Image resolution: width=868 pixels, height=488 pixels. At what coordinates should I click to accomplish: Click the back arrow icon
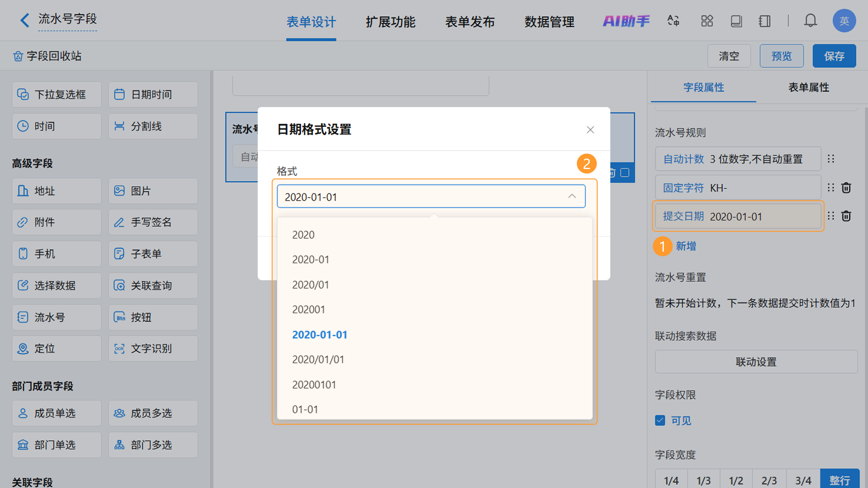24,20
